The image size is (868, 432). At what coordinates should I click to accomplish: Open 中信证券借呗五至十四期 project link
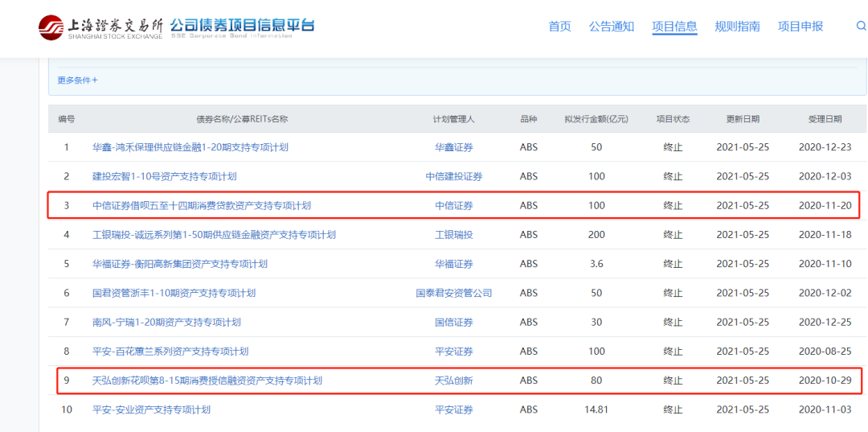click(202, 206)
